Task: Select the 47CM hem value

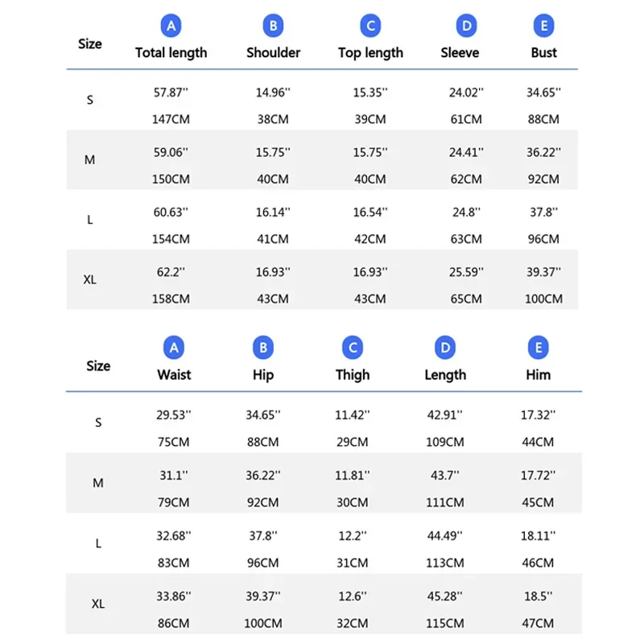Action: click(538, 623)
